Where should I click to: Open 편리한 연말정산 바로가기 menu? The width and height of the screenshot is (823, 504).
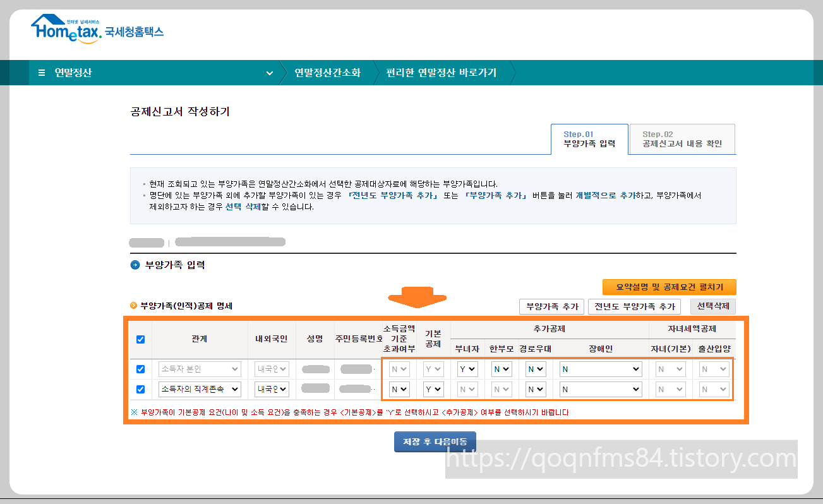442,73
